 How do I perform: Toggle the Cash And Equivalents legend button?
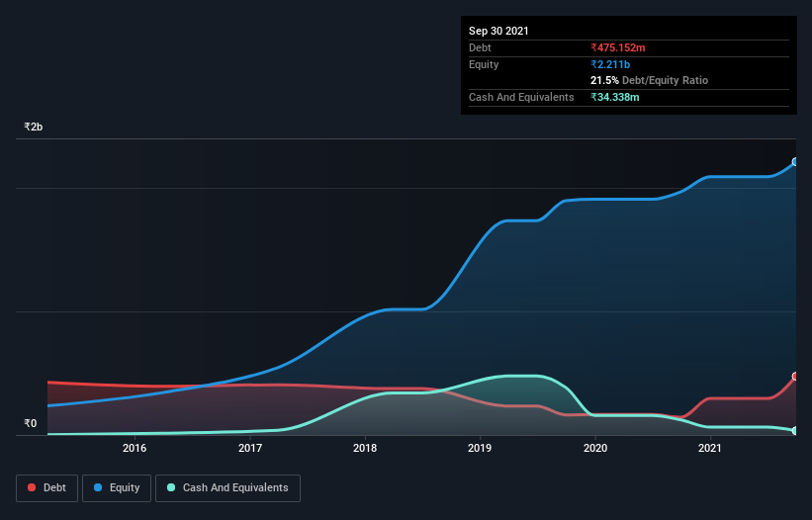(x=227, y=488)
